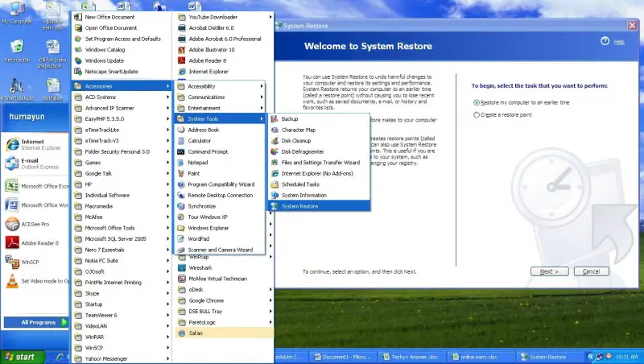Click the System Restore help question icon
644x364 pixels.
(605, 41)
